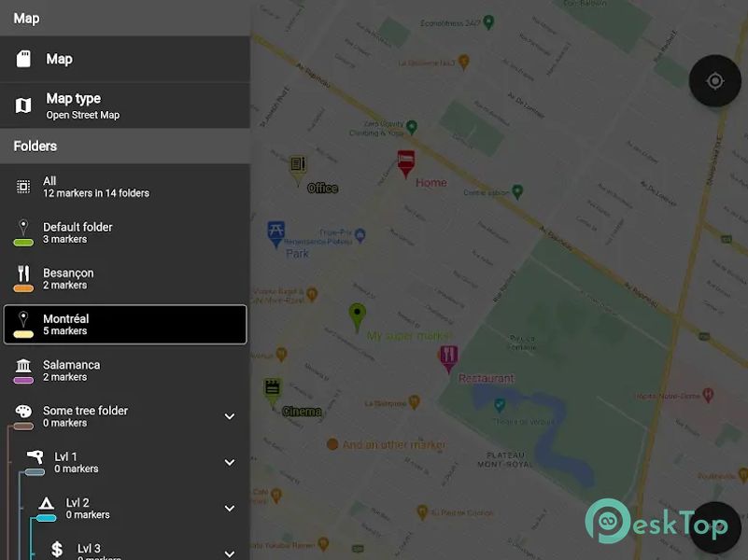Click the tent icon for Lvl 2
748x560 pixels.
[x=47, y=503]
